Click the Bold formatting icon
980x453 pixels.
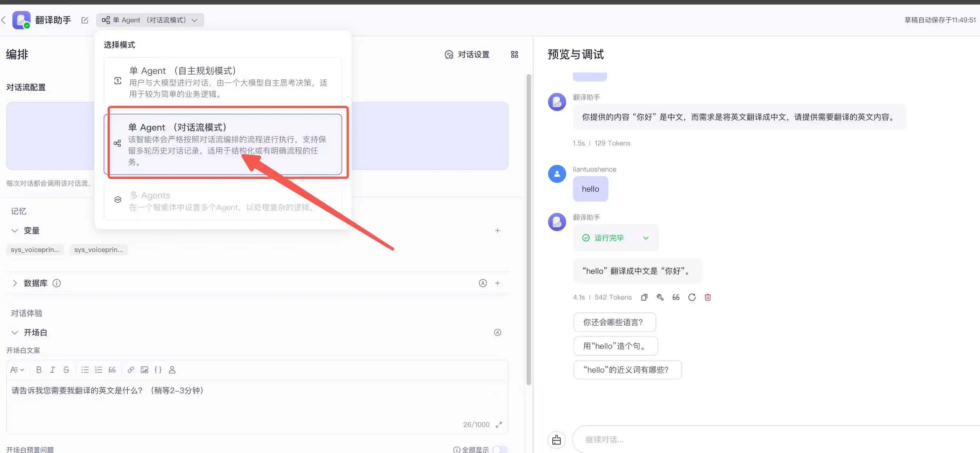[39, 370]
